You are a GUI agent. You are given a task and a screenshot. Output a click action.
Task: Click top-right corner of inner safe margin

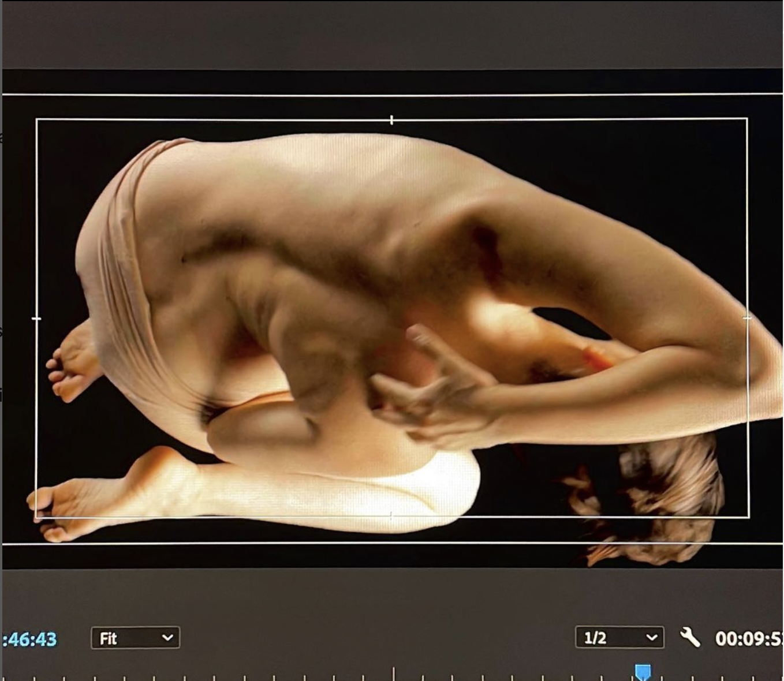pyautogui.click(x=747, y=119)
